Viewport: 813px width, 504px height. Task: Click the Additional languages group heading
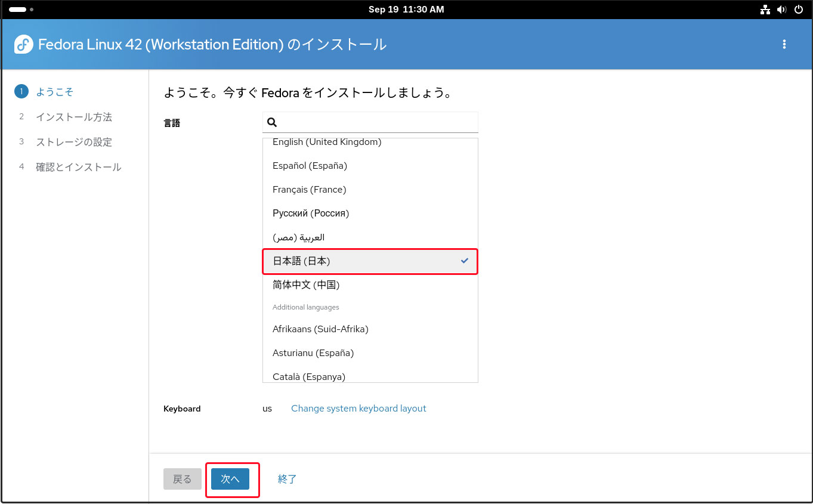(x=305, y=307)
